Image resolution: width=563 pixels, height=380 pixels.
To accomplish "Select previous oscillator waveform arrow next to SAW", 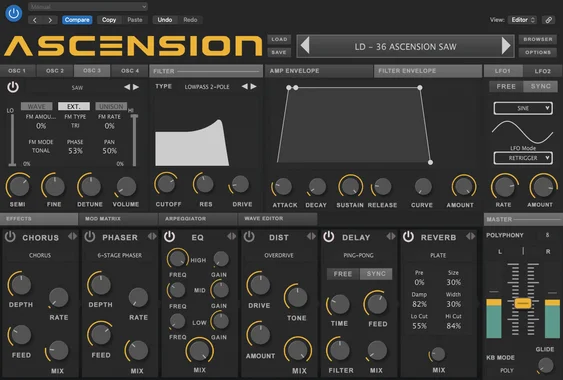I will [127, 87].
